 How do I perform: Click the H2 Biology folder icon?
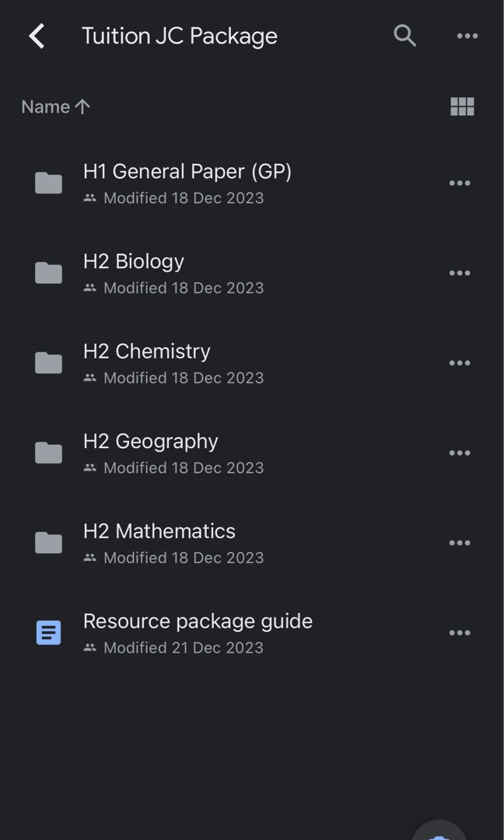[x=47, y=272]
